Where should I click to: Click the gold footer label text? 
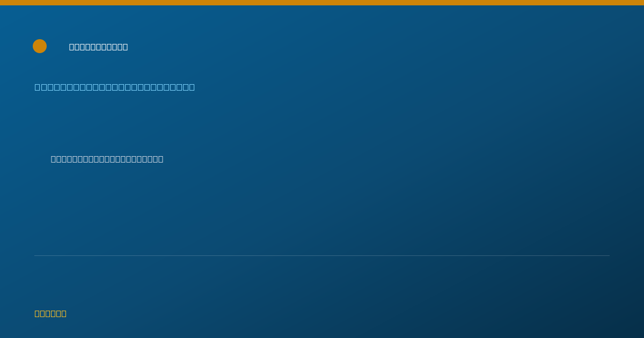pyautogui.click(x=50, y=313)
